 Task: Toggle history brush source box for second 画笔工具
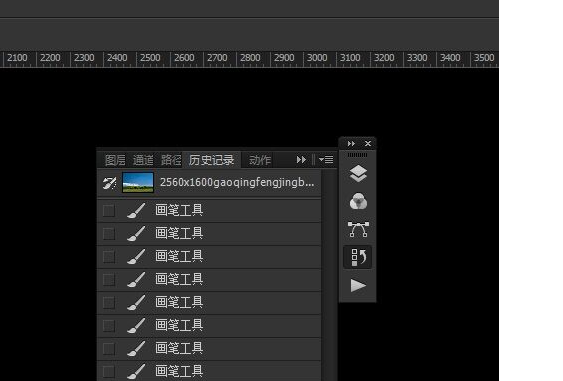109,233
